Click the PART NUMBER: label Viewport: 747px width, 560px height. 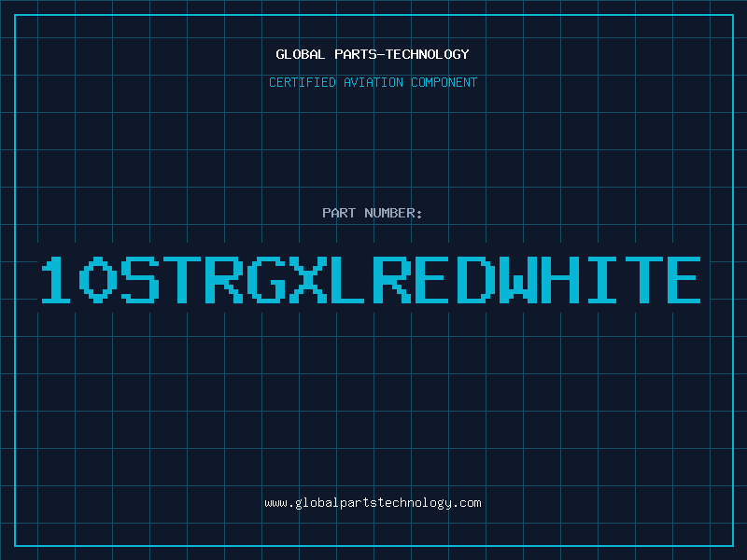coord(373,213)
